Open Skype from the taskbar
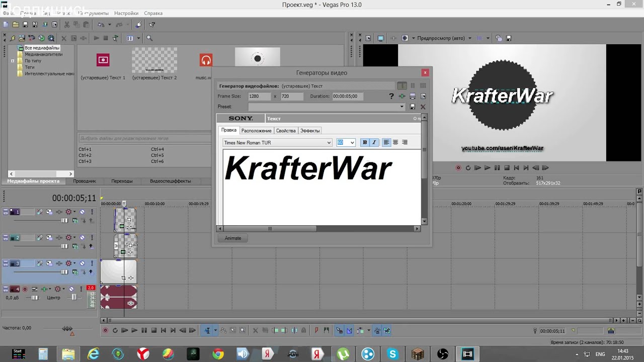644x362 pixels. pos(393,354)
